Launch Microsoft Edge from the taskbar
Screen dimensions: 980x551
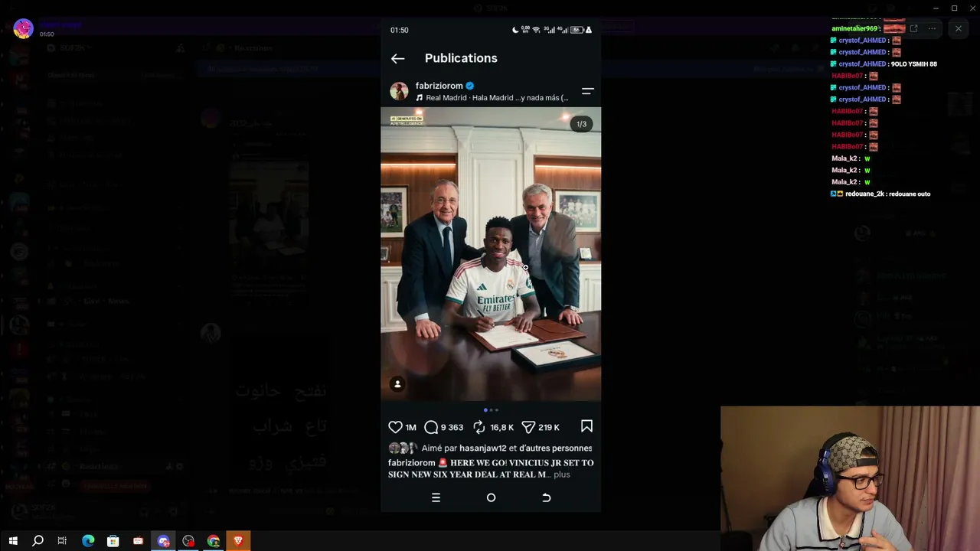(88, 541)
